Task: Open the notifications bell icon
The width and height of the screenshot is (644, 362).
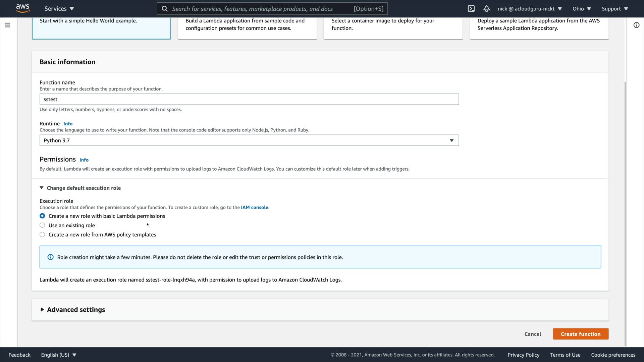Action: click(486, 9)
